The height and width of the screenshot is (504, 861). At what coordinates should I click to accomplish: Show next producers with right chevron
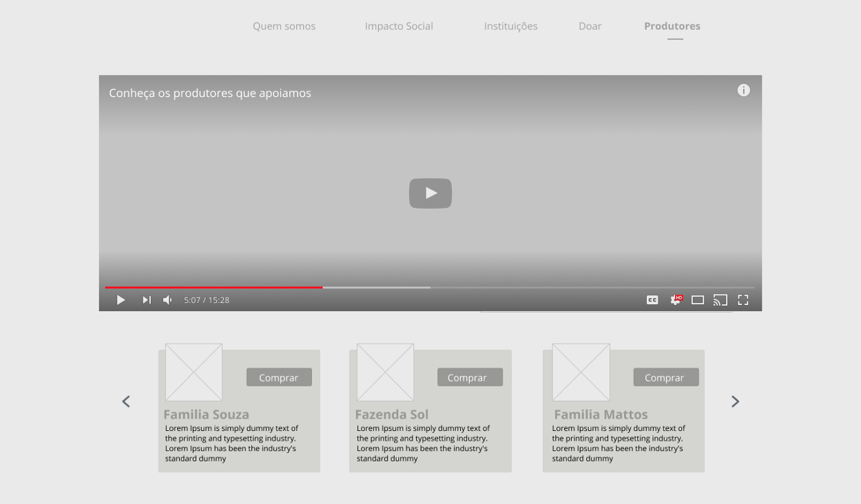pos(735,401)
